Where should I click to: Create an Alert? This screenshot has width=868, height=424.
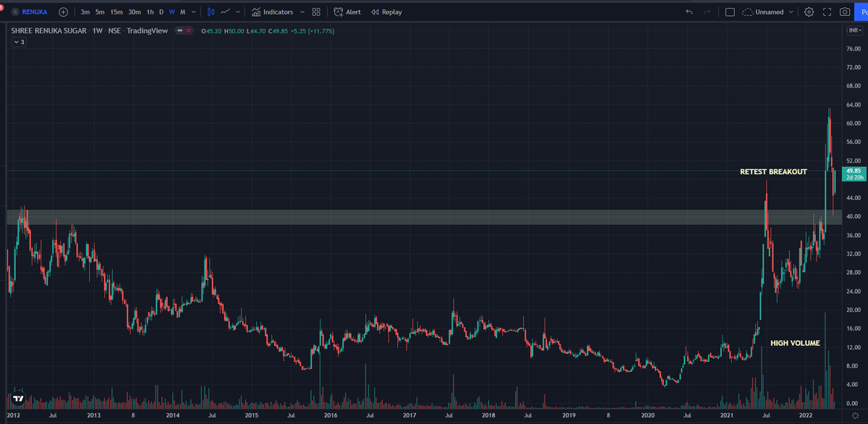(347, 12)
